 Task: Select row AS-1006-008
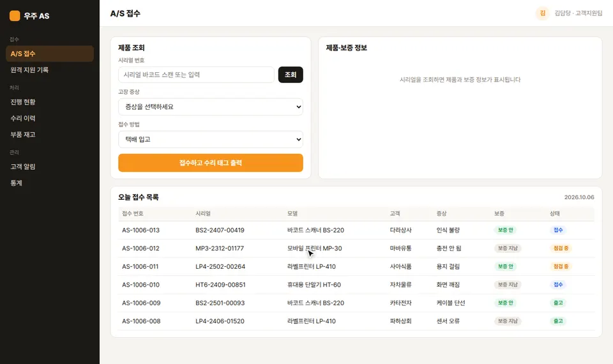coord(356,321)
